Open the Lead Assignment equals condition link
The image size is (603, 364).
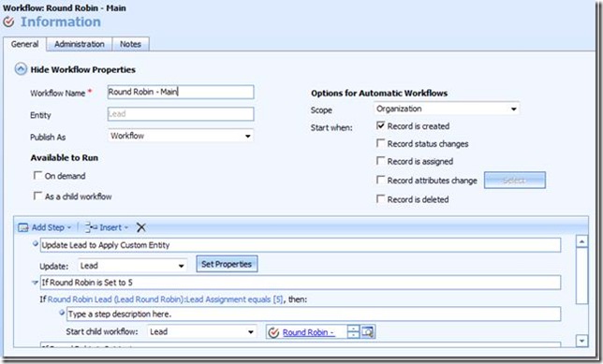click(165, 299)
